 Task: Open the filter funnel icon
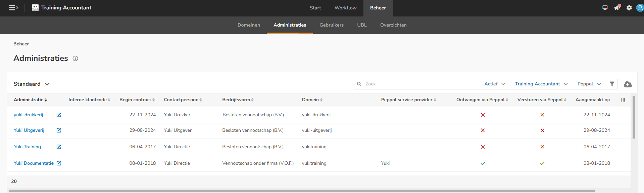coord(612,84)
